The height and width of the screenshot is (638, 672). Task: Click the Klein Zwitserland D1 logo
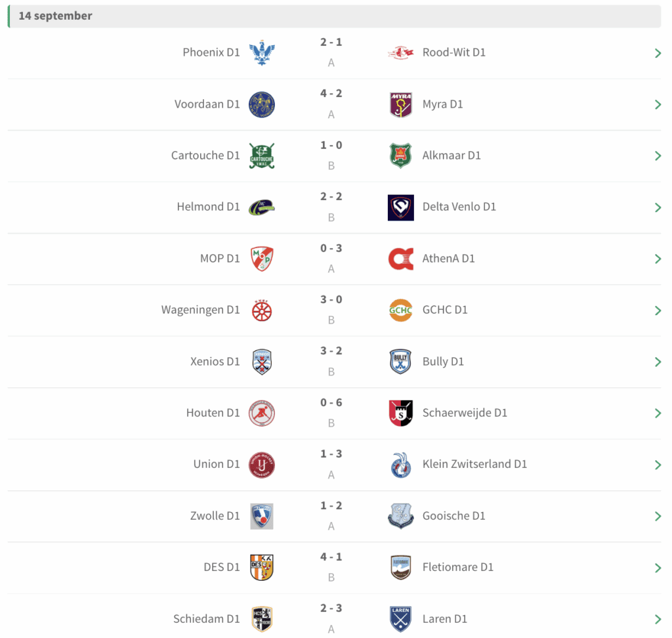[x=400, y=464]
